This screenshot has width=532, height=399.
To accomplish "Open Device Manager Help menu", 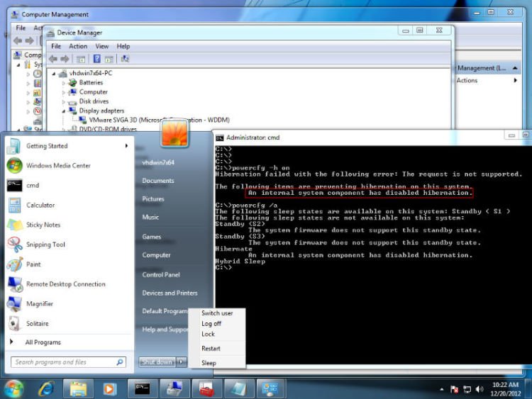I will pyautogui.click(x=123, y=47).
